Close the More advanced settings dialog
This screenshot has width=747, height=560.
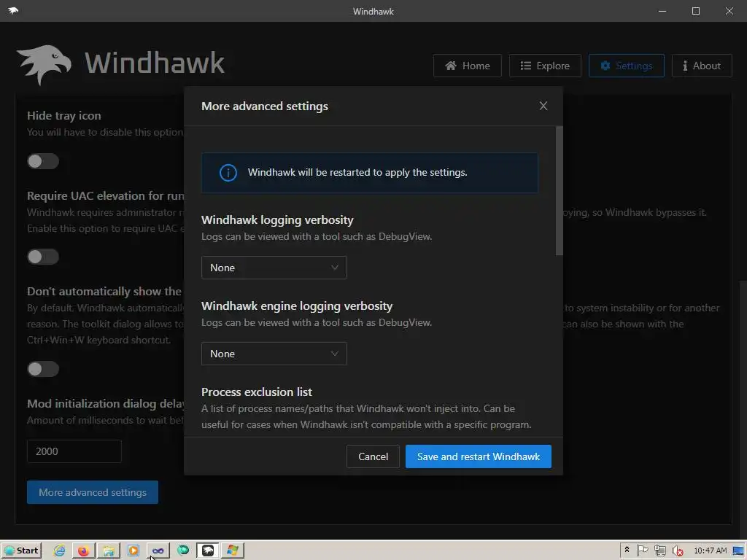543,106
